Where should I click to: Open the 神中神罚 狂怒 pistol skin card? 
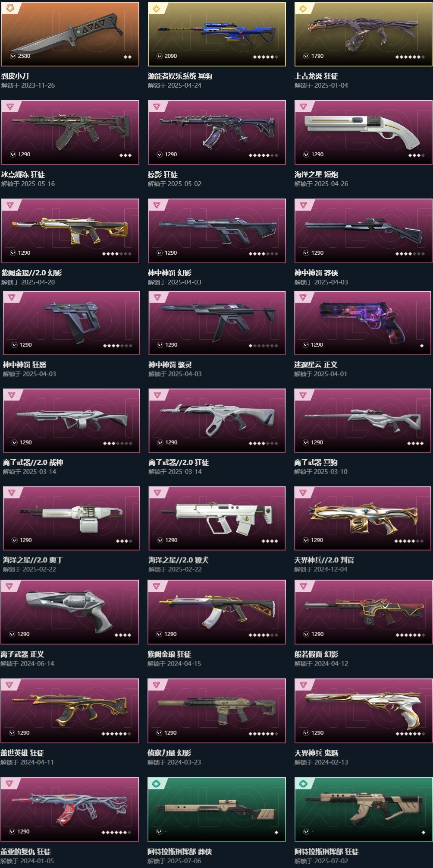tap(71, 323)
